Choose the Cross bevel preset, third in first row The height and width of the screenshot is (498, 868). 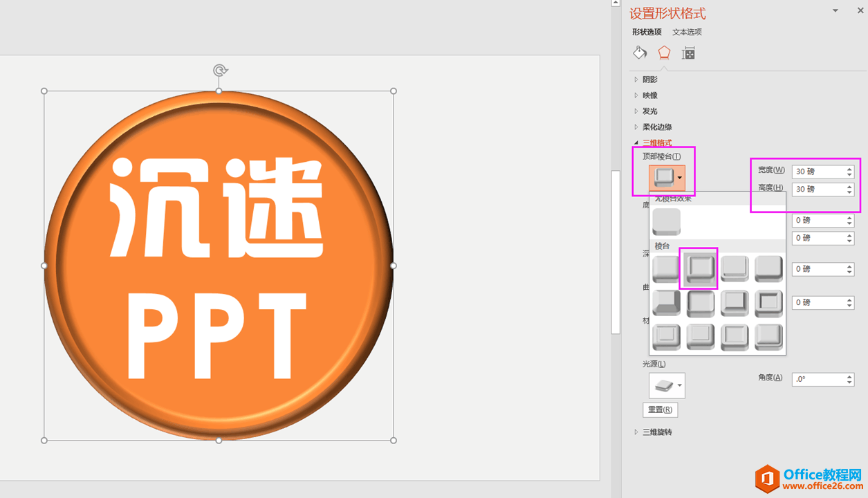coord(735,268)
